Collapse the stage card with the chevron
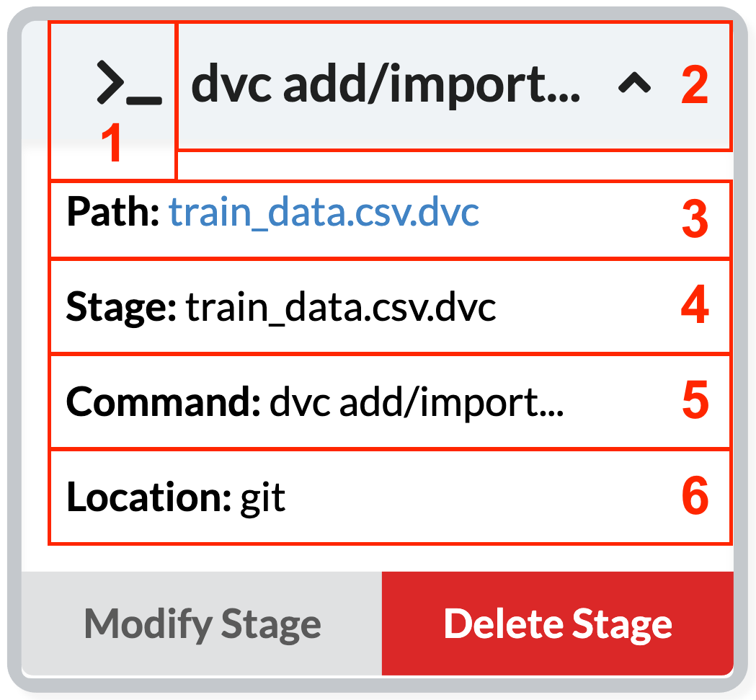 (x=634, y=86)
